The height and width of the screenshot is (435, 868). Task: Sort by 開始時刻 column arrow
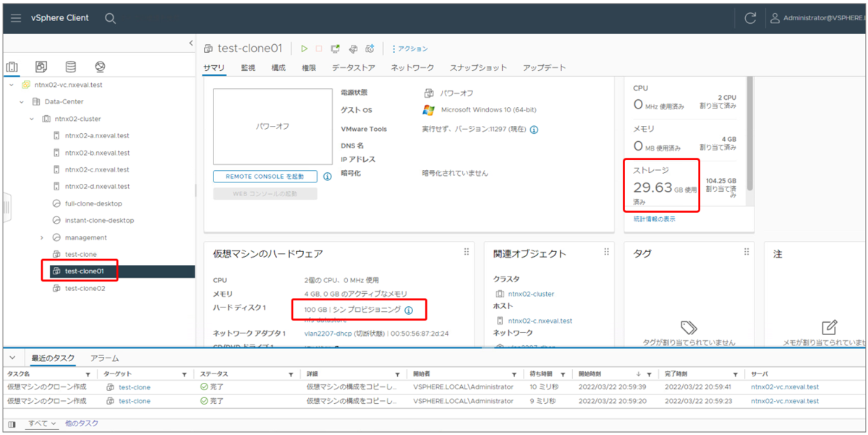click(638, 374)
